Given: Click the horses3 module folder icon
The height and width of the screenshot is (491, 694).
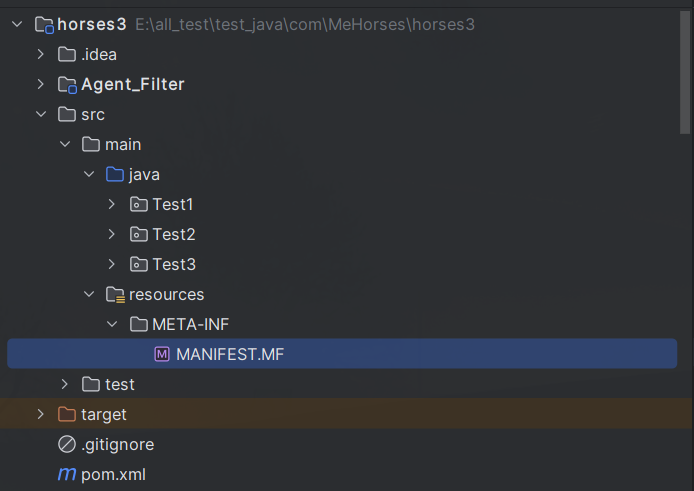Looking at the screenshot, I should tap(44, 25).
